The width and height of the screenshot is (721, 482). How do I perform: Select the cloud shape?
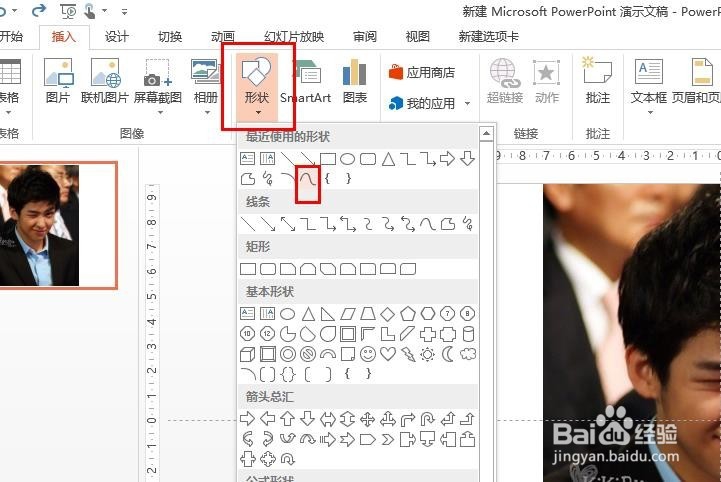468,354
